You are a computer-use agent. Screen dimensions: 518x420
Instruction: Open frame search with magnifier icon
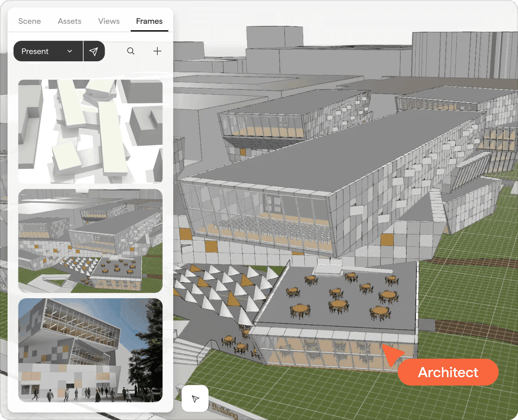tap(131, 51)
